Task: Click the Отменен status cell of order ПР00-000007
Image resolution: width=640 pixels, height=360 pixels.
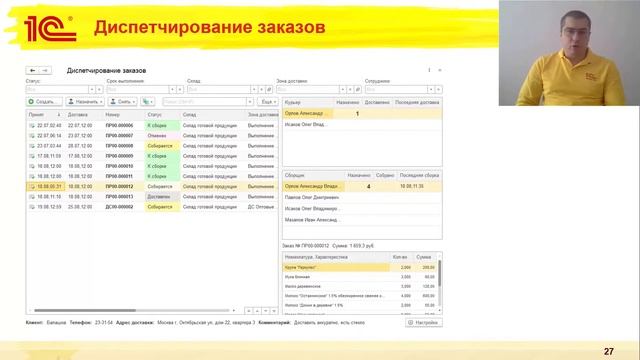Action: [162, 136]
